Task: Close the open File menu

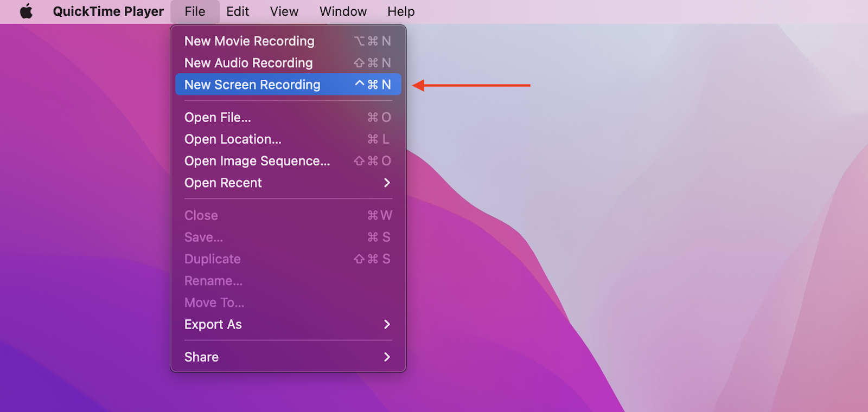Action: (x=195, y=11)
